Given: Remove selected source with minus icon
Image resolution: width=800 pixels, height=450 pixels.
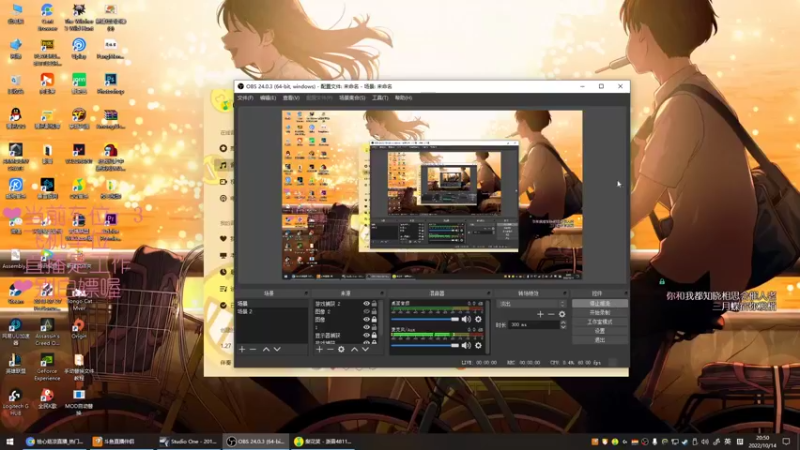Looking at the screenshot, I should (x=330, y=349).
